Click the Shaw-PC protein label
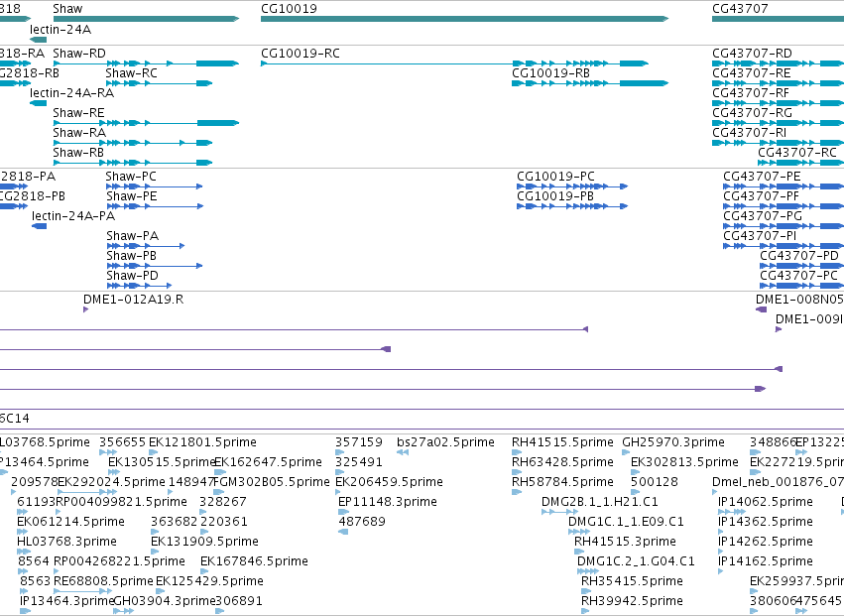 tap(131, 177)
